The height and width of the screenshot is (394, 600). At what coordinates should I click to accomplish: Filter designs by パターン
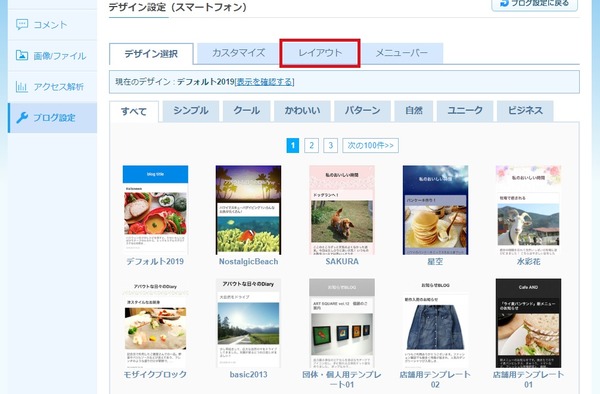point(362,111)
